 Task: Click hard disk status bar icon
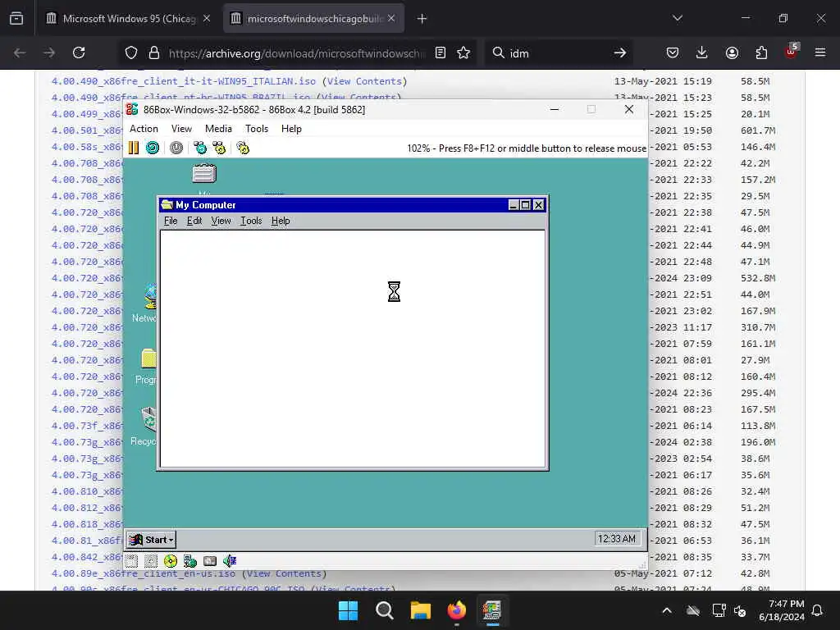click(210, 561)
